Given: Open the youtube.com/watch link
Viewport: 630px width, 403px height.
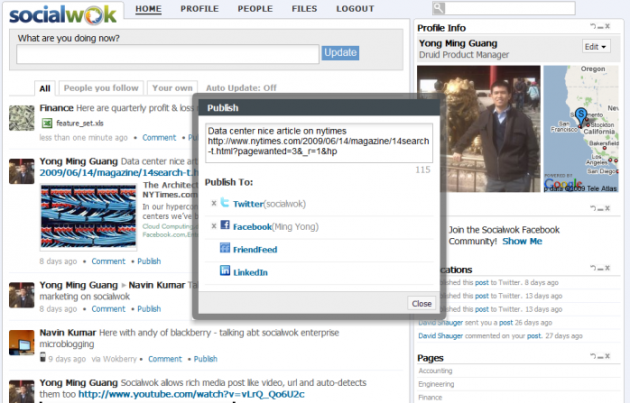Looking at the screenshot, I should pos(191,394).
